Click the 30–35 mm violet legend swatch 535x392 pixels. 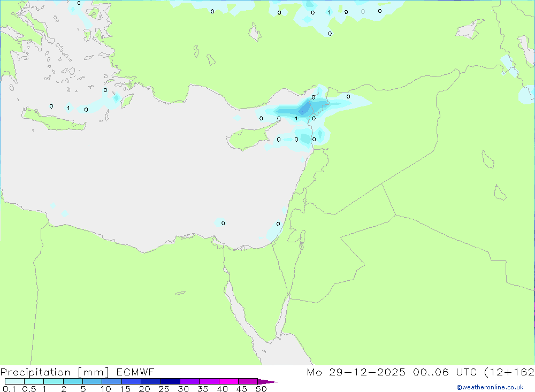(189, 381)
